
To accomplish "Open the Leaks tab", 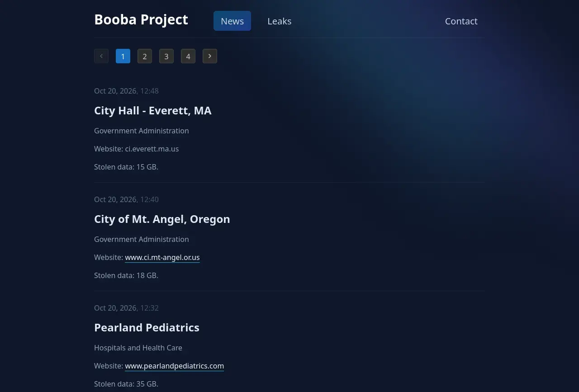I will 280,21.
